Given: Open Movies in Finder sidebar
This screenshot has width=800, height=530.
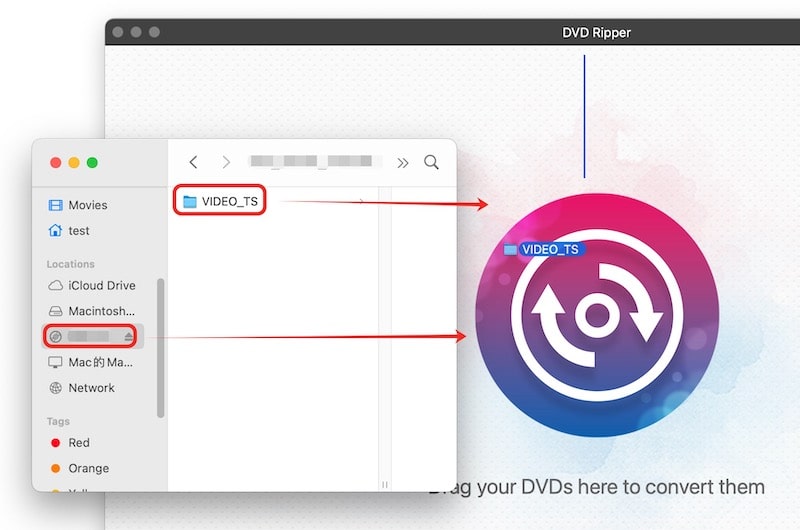Looking at the screenshot, I should (88, 205).
